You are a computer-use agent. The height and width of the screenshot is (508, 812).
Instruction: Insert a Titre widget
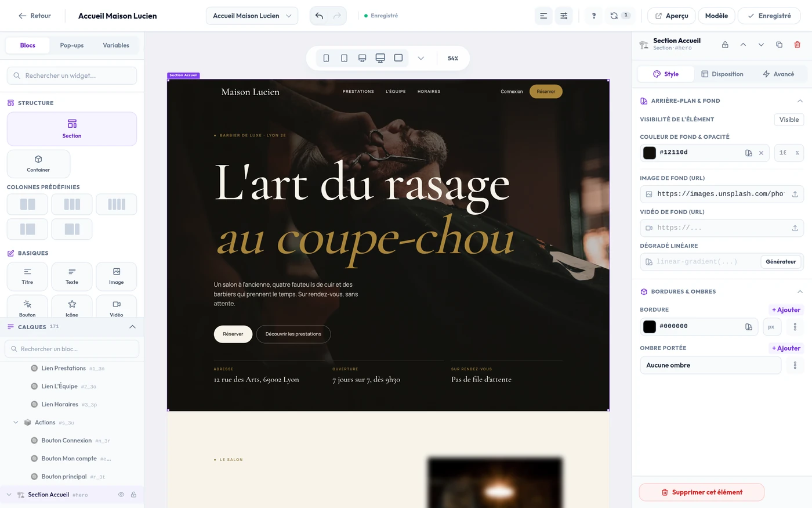pyautogui.click(x=27, y=276)
